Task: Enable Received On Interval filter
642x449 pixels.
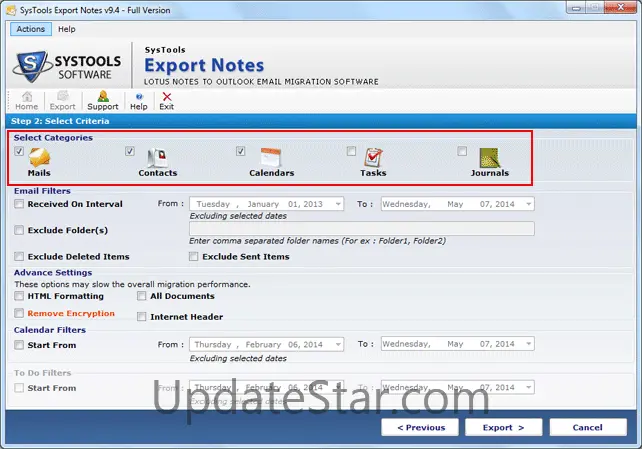Action: pyautogui.click(x=19, y=204)
